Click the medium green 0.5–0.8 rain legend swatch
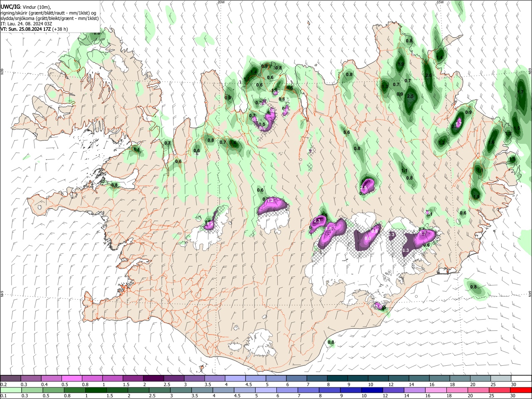532x399 pixels. (54, 390)
